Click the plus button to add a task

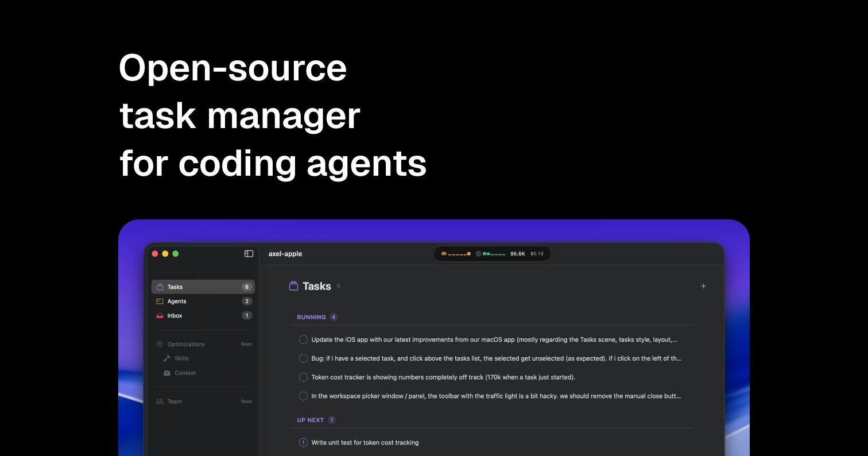coord(703,285)
